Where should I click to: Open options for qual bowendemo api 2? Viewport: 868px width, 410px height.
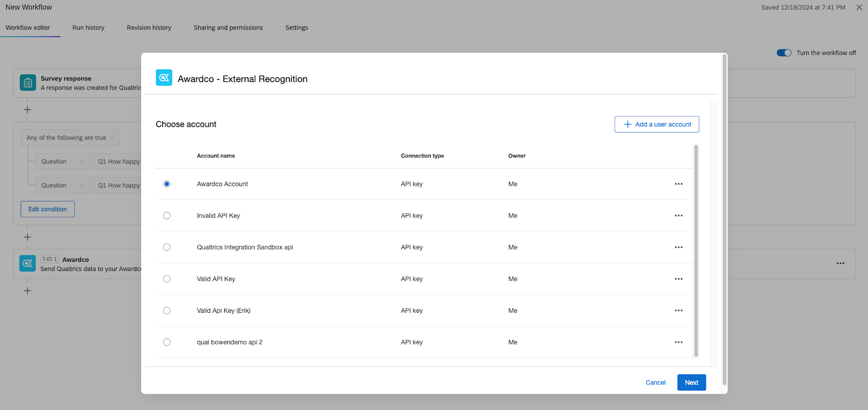(x=678, y=342)
